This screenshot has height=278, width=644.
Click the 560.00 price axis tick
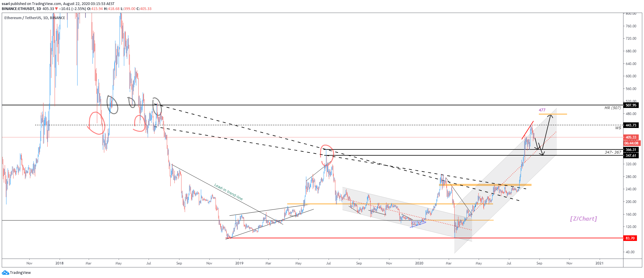click(x=631, y=89)
